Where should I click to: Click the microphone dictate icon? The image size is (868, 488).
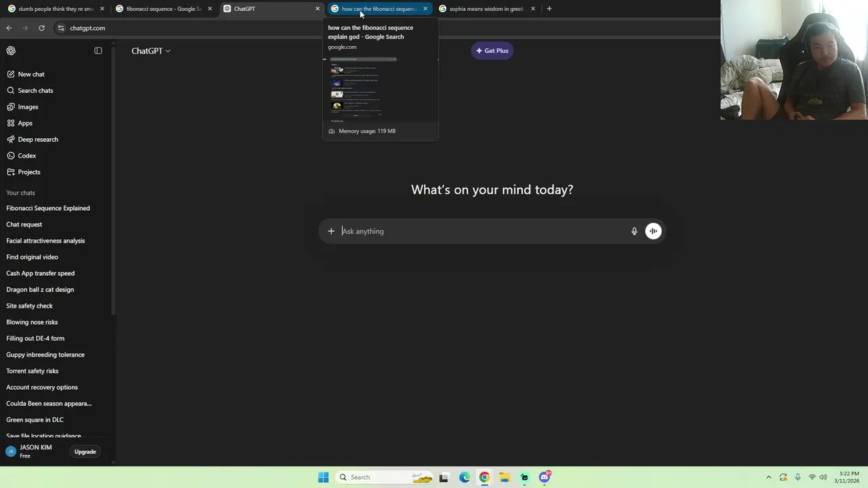(x=634, y=231)
